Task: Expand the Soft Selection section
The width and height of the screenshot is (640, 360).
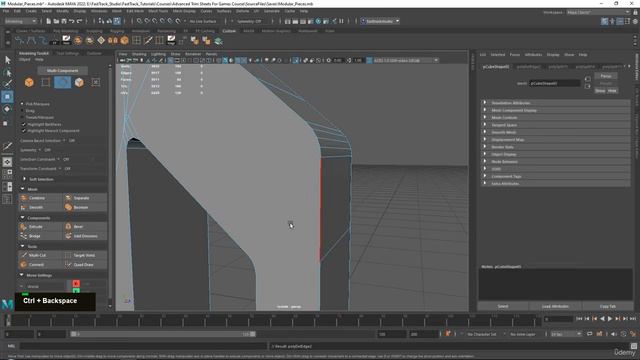Action: click(x=24, y=179)
